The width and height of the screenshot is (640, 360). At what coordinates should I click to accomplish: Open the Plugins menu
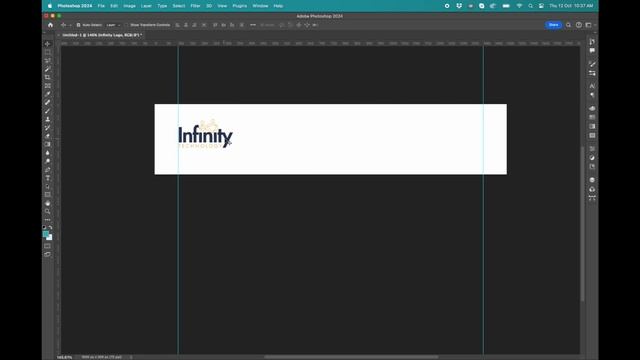240,6
